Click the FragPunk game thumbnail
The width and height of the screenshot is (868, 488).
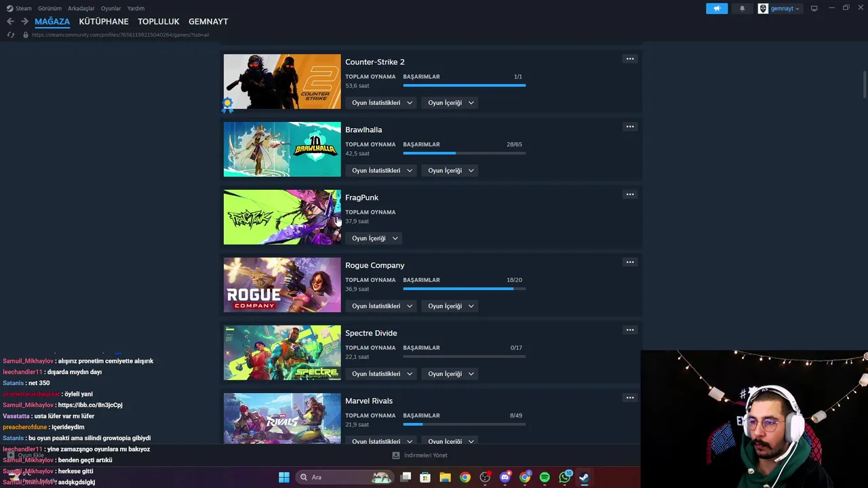click(x=282, y=217)
